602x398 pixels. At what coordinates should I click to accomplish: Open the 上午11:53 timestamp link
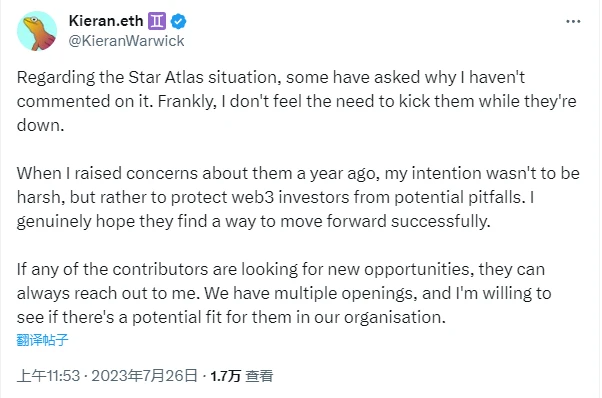[48, 375]
